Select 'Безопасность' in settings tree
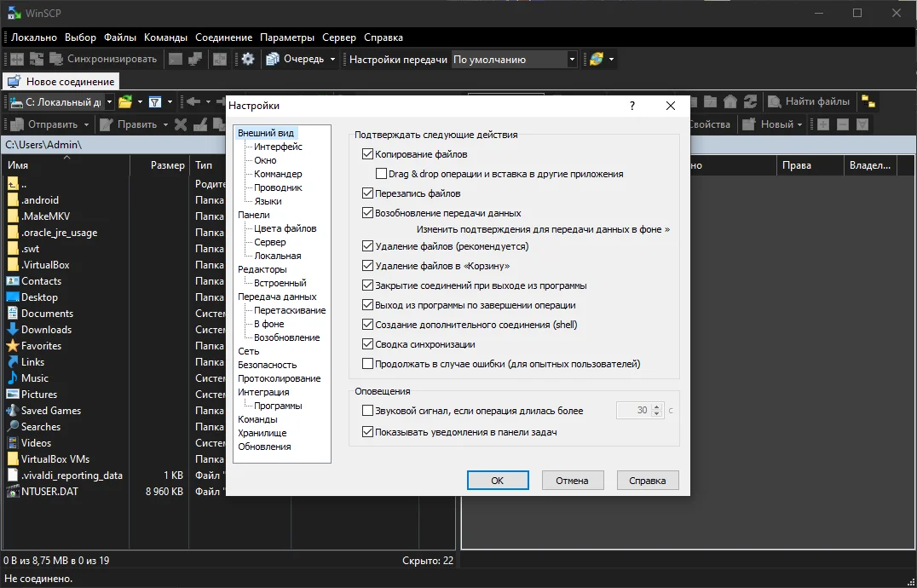 (x=268, y=365)
